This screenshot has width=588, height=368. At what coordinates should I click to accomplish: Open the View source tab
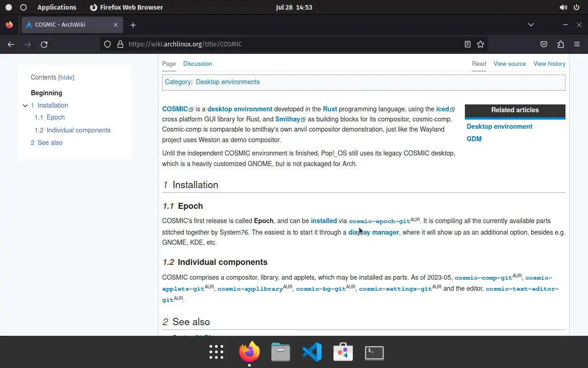[509, 63]
